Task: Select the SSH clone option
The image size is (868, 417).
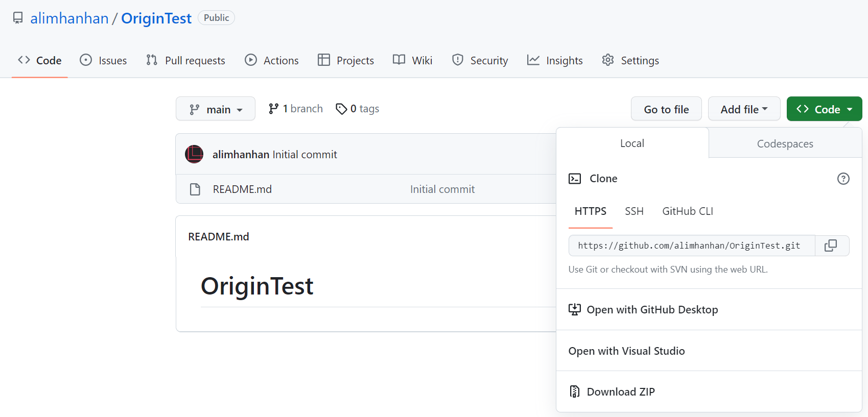Action: pos(635,211)
